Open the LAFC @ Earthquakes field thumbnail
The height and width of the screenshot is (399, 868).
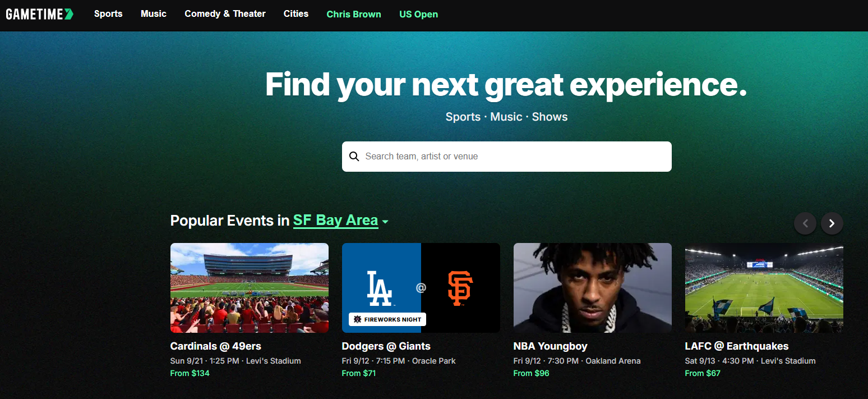[764, 288]
